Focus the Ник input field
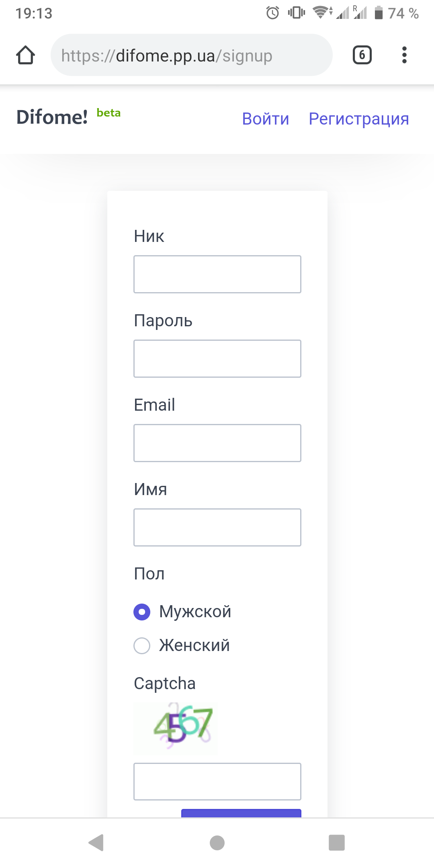This screenshot has width=434, height=868. coord(217,274)
